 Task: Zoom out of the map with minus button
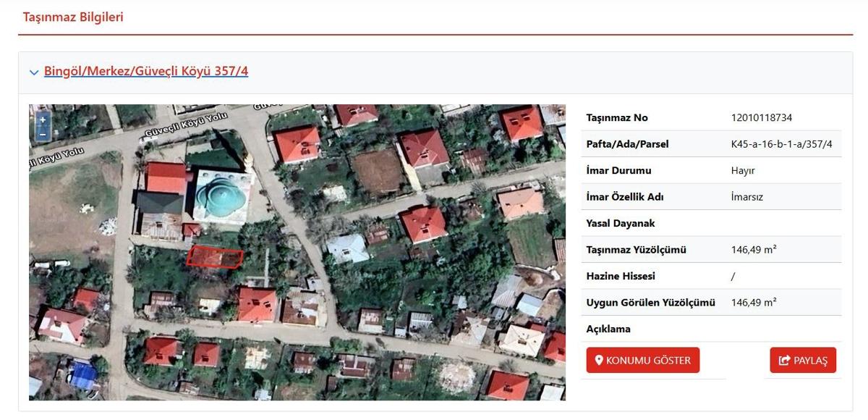point(43,134)
